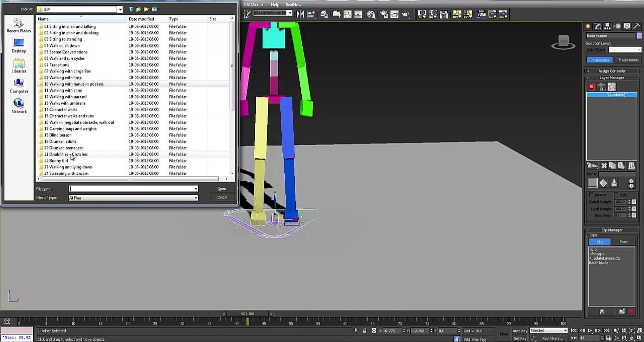This screenshot has width=644, height=342.
Task: Enable the Solo layer checkbox
Action: tap(616, 195)
